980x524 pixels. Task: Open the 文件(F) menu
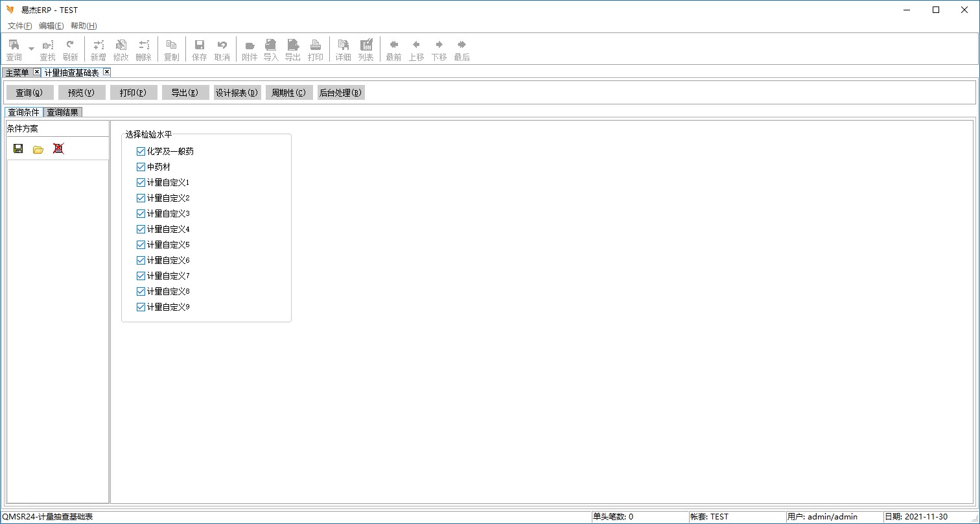coord(19,26)
